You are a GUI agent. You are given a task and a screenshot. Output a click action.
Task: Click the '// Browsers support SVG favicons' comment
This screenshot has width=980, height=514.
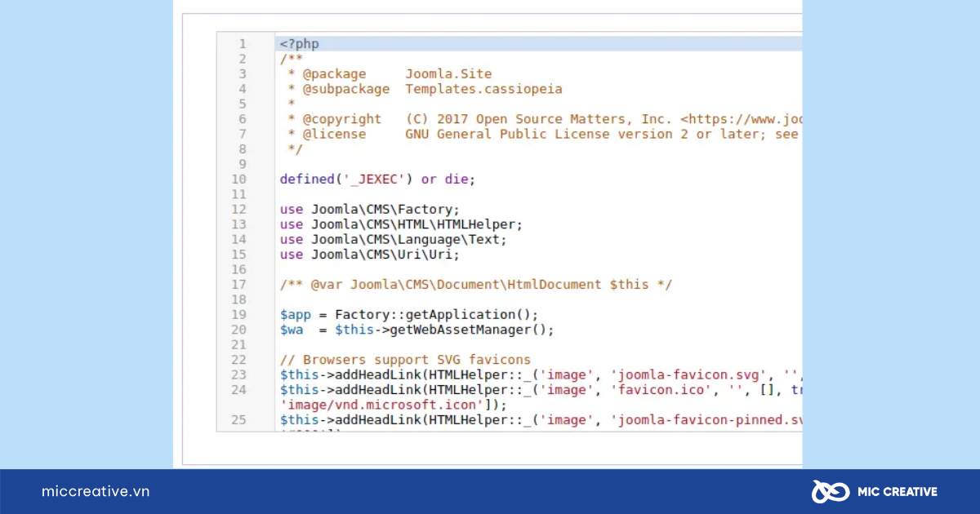405,359
